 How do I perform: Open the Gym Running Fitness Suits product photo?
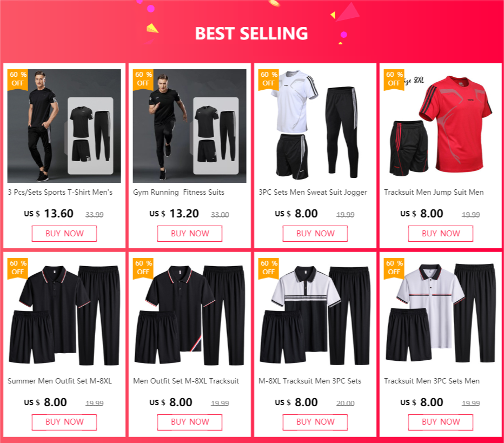click(x=190, y=125)
